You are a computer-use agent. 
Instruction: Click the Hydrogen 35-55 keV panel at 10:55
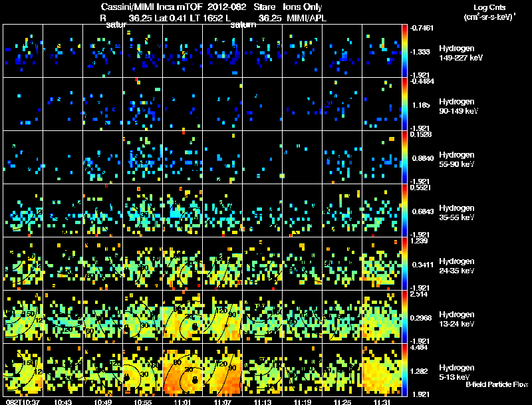(x=143, y=210)
